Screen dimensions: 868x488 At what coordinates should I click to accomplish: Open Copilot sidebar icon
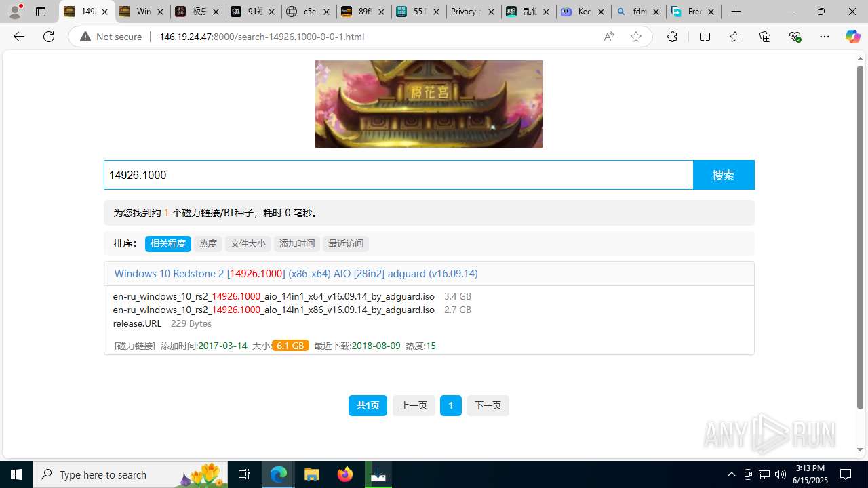(852, 37)
